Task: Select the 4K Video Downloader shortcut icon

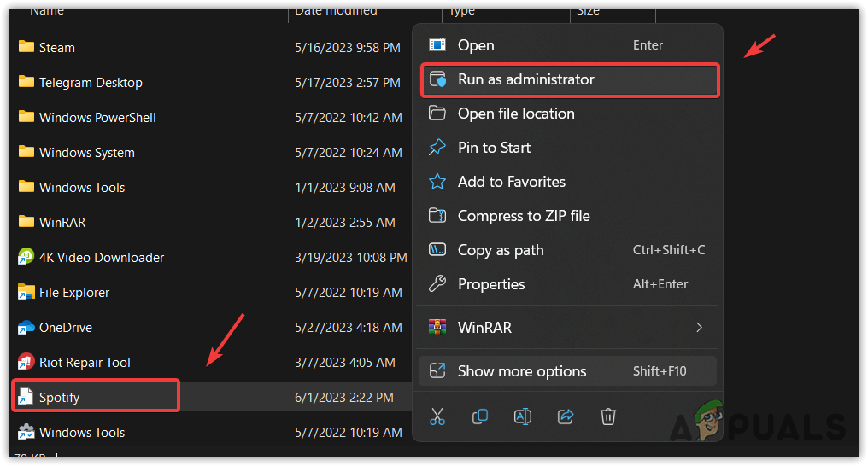Action: coord(26,257)
